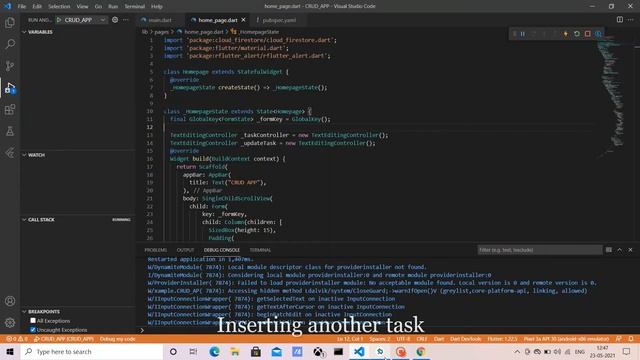The height and width of the screenshot is (360, 640).
Task: Open the Run and Debug view
Action: pyautogui.click(x=10, y=88)
